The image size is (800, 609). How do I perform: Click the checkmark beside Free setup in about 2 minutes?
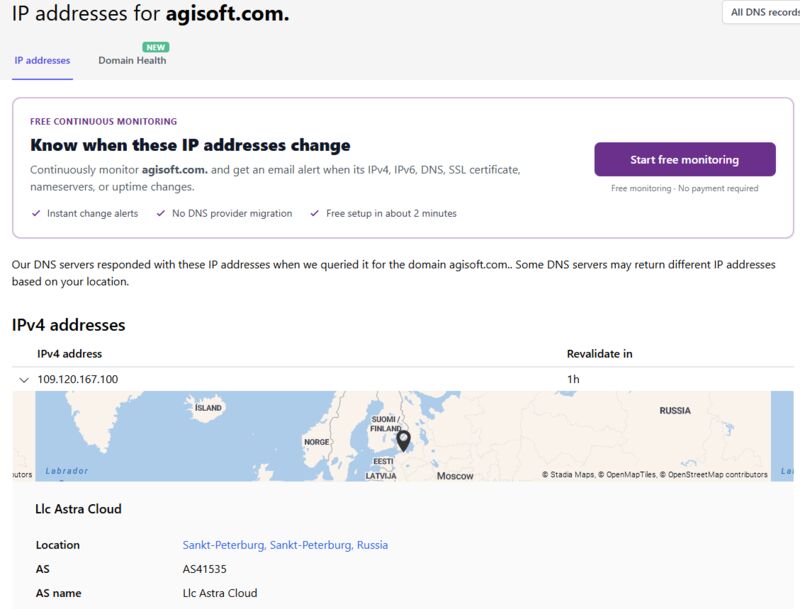[315, 213]
